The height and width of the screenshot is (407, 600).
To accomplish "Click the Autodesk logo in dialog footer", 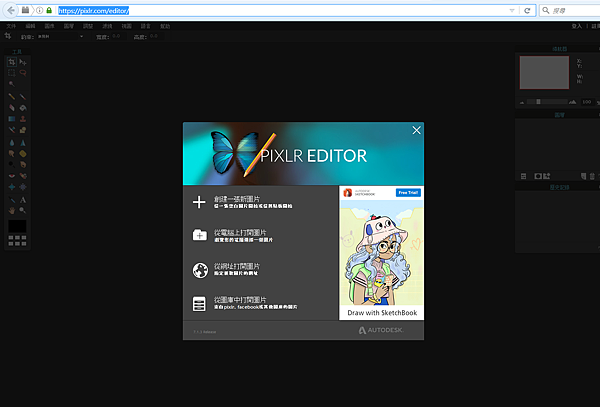I will point(381,330).
